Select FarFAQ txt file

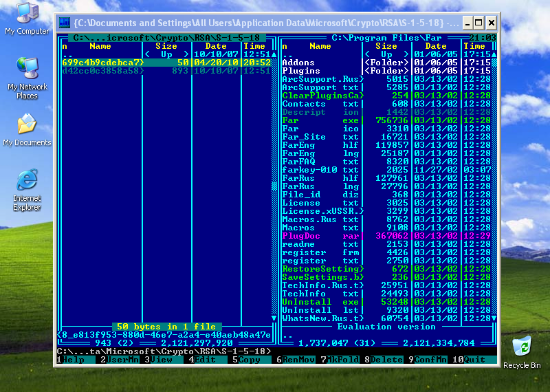click(x=386, y=162)
